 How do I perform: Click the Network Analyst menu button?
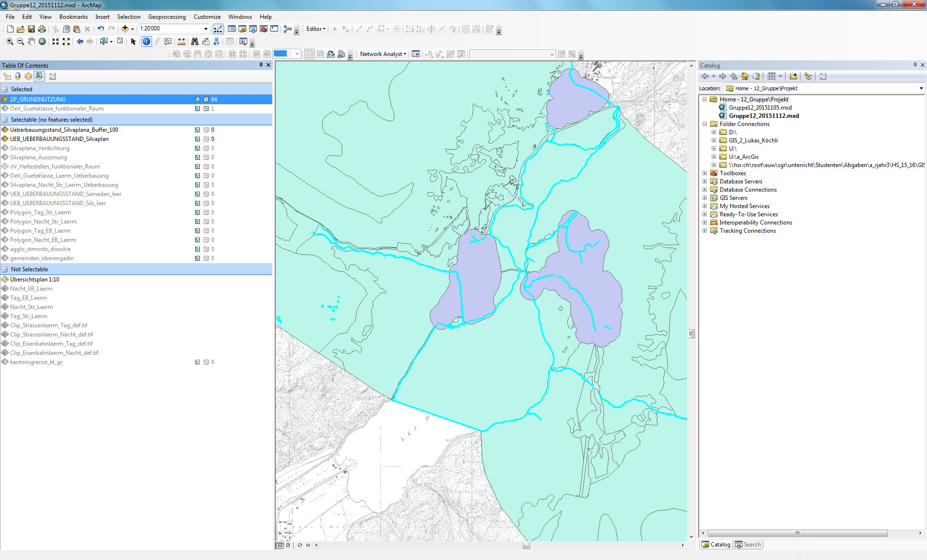[382, 54]
